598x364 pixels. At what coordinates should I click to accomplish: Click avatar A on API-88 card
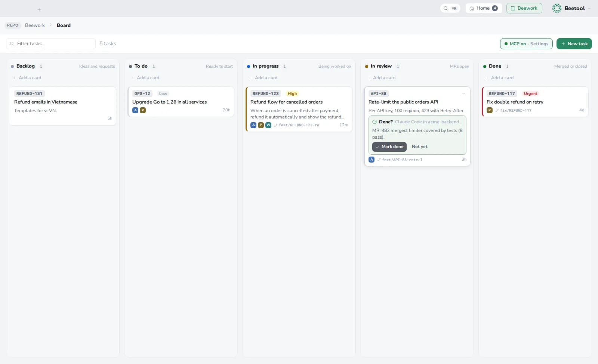tap(372, 160)
